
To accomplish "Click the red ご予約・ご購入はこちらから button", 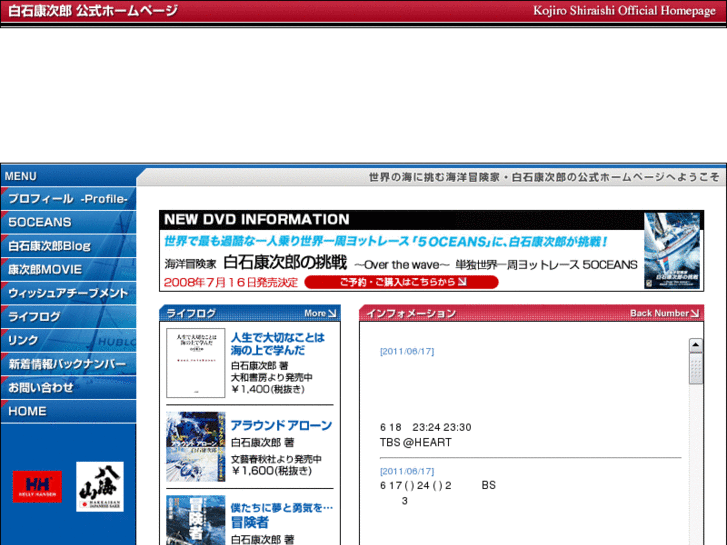I will tap(402, 282).
